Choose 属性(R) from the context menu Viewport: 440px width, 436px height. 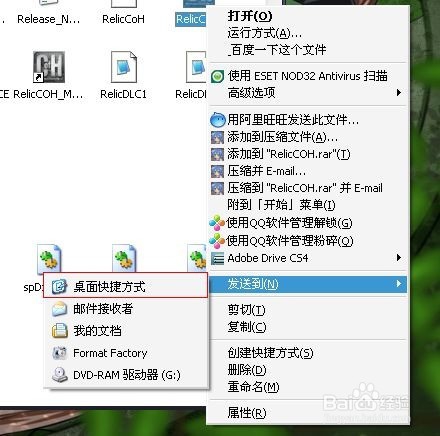(308, 413)
